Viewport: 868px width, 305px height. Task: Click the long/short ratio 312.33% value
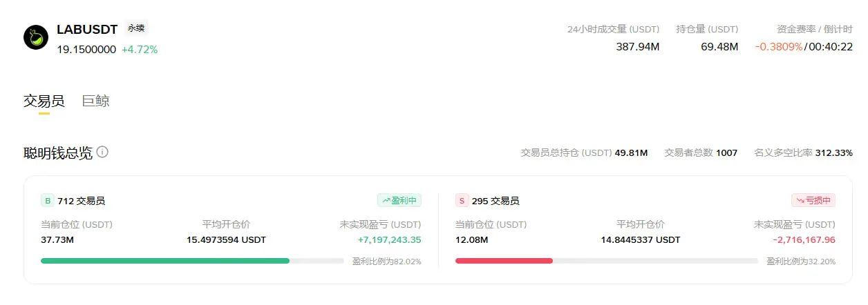(834, 152)
